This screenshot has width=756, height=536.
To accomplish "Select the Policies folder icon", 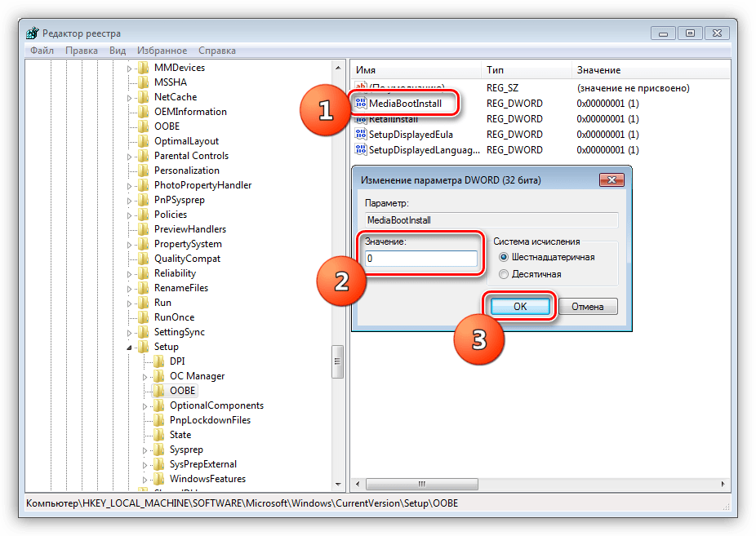I will click(x=144, y=215).
